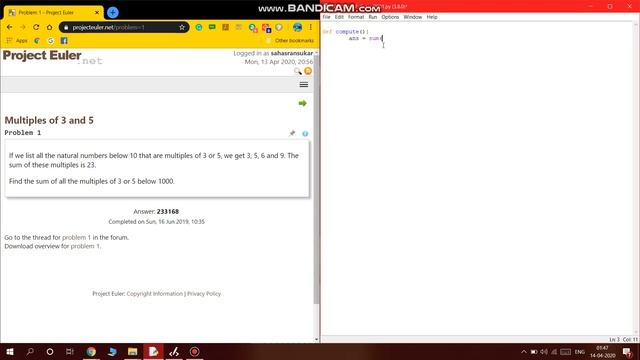Open Apps shortcut in bookmarks bar
This screenshot has height=360, width=640.
[x=17, y=40]
